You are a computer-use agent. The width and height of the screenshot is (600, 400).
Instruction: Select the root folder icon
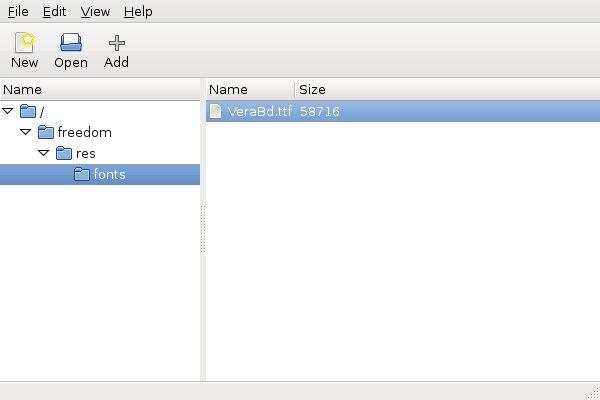click(28, 111)
